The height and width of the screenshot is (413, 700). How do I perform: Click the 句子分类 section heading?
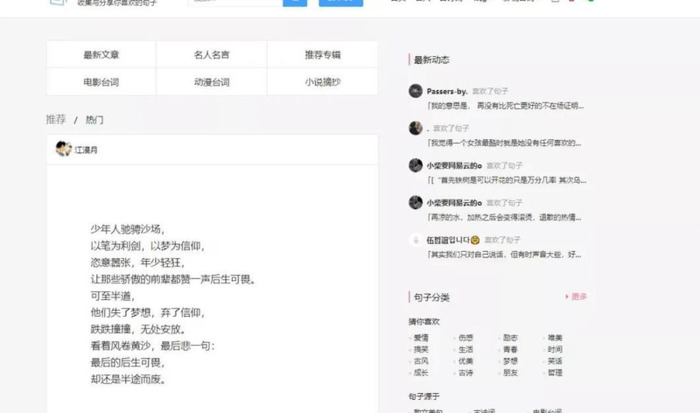431,297
